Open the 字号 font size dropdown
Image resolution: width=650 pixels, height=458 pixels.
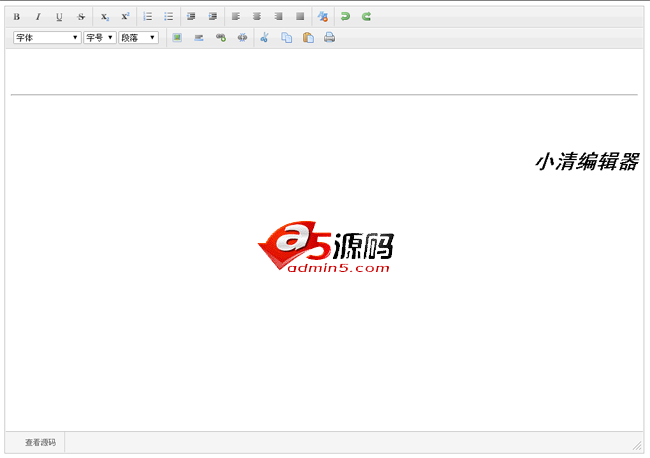99,38
